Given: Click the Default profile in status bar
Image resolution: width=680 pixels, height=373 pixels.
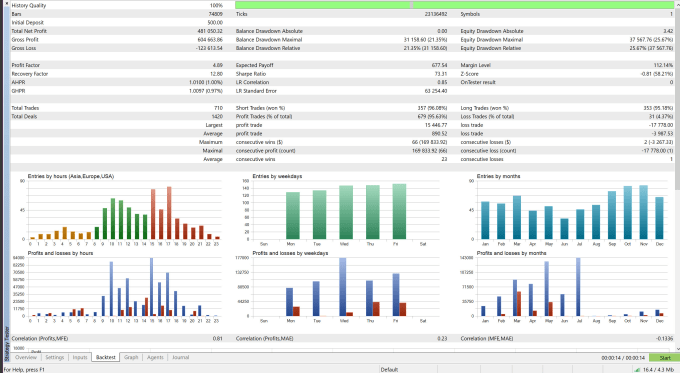Looking at the screenshot, I should tap(389, 370).
